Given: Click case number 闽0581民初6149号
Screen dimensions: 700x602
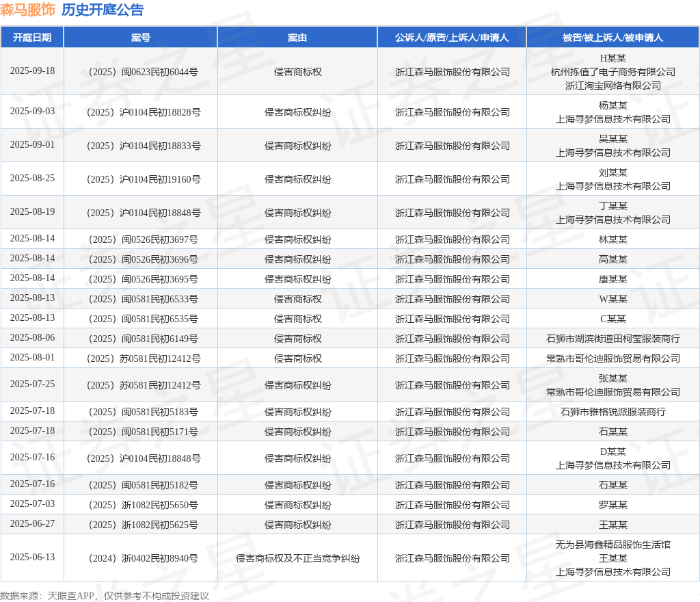Looking at the screenshot, I should pos(144,339).
